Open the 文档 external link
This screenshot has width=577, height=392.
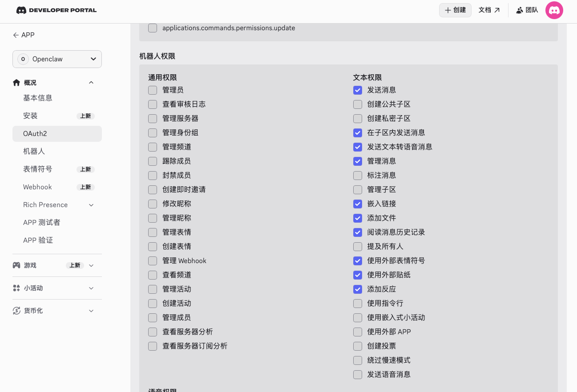click(x=489, y=10)
